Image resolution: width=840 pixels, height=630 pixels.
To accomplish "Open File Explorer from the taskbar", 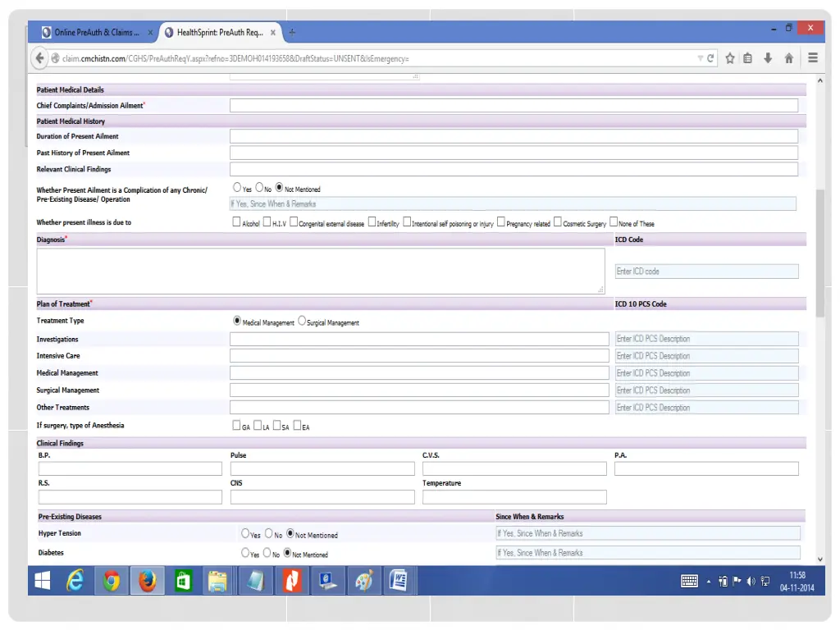I will pos(217,581).
